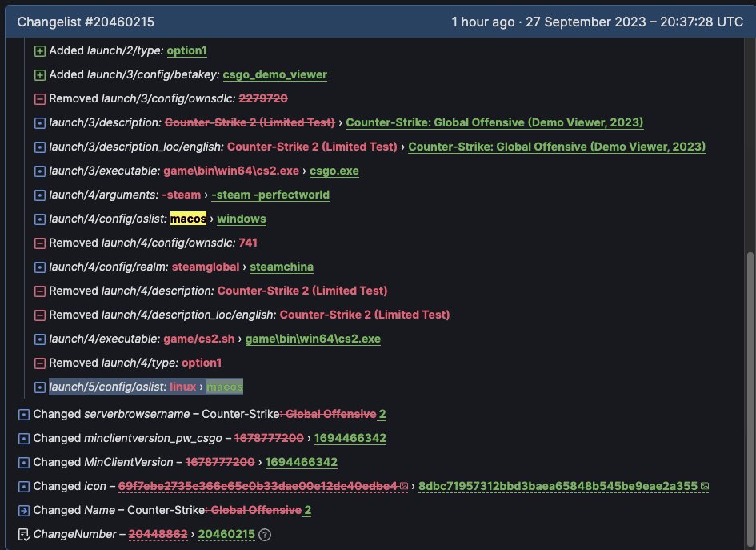Click the new icon hash link 8dbc7195...

click(558, 486)
